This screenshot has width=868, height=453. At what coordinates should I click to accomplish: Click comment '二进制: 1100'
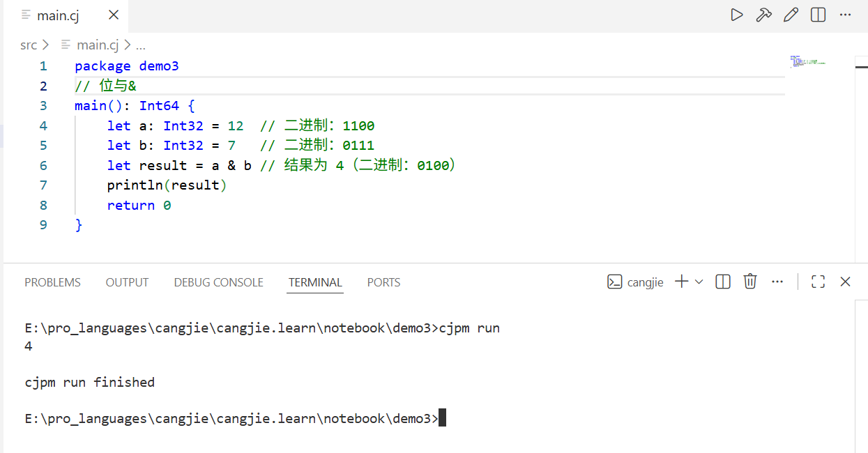329,125
